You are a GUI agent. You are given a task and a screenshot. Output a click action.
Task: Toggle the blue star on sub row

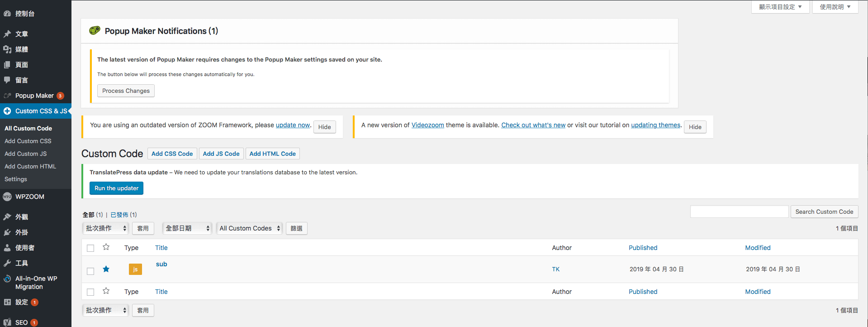tap(106, 269)
